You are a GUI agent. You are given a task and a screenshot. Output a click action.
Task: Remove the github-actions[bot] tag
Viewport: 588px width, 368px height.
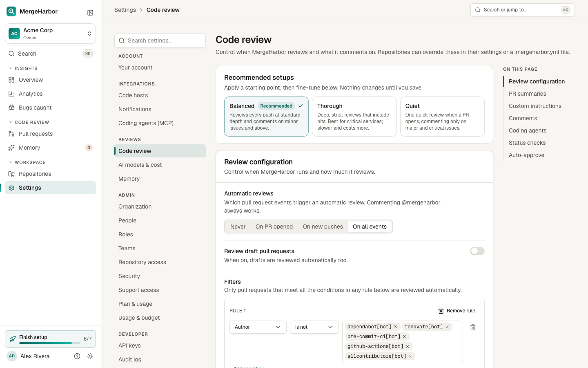pos(408,346)
